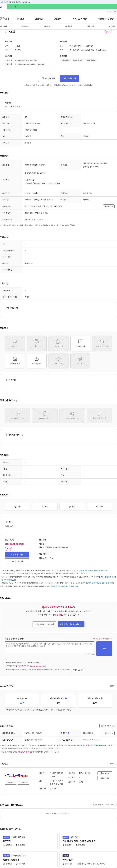The image size is (117, 868).
Task: Select the 차량유지비 welfare icon tile
Action: tap(58, 343)
